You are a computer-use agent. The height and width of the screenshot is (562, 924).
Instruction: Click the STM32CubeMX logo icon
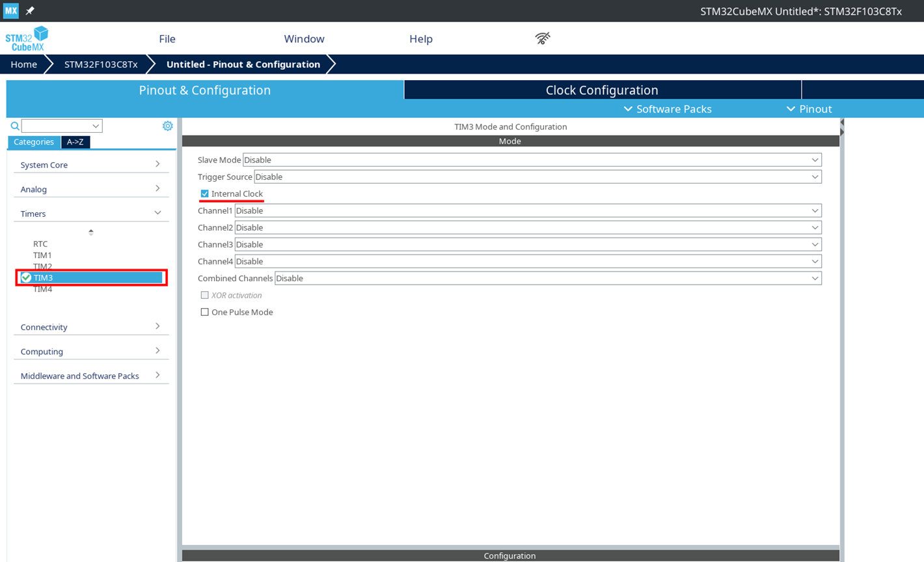pos(27,39)
